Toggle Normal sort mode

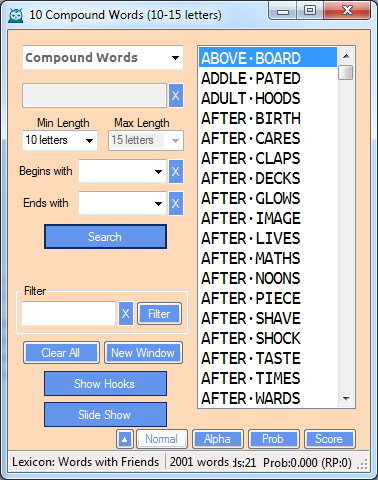pos(162,439)
